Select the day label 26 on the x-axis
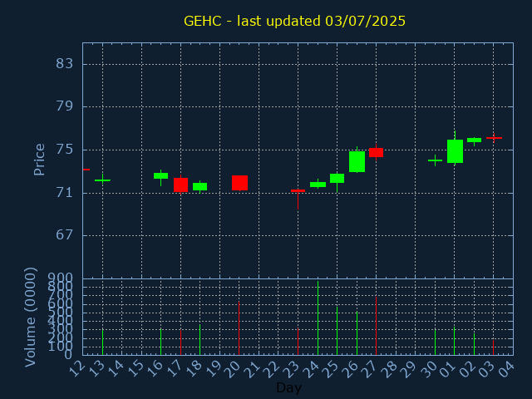 click(351, 369)
